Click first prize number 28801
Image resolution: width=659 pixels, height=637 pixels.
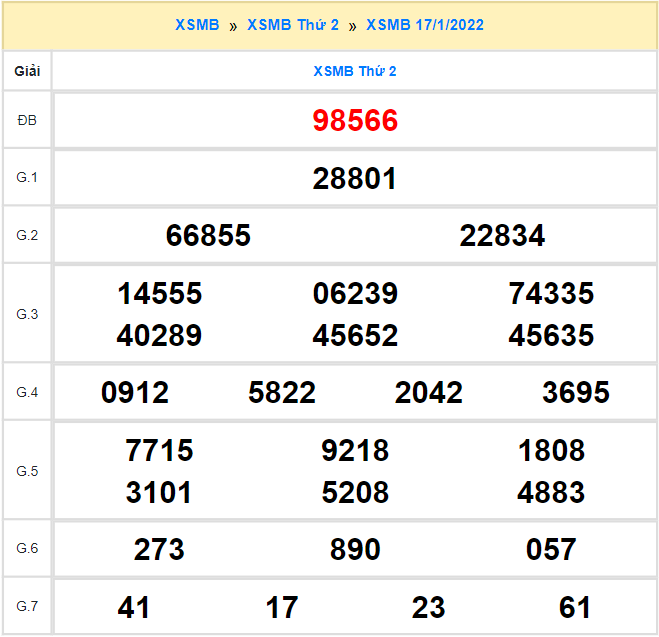click(355, 179)
